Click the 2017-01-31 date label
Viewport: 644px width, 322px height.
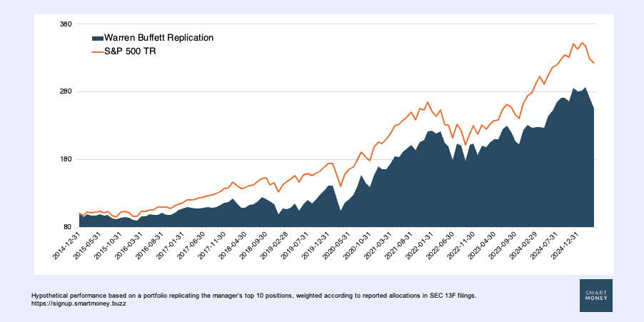(x=170, y=245)
